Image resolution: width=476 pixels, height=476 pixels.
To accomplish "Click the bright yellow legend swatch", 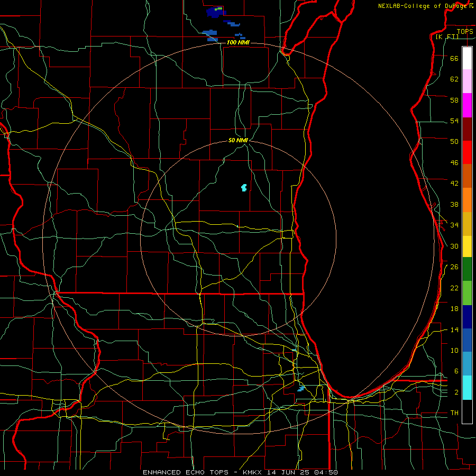I will [x=467, y=246].
